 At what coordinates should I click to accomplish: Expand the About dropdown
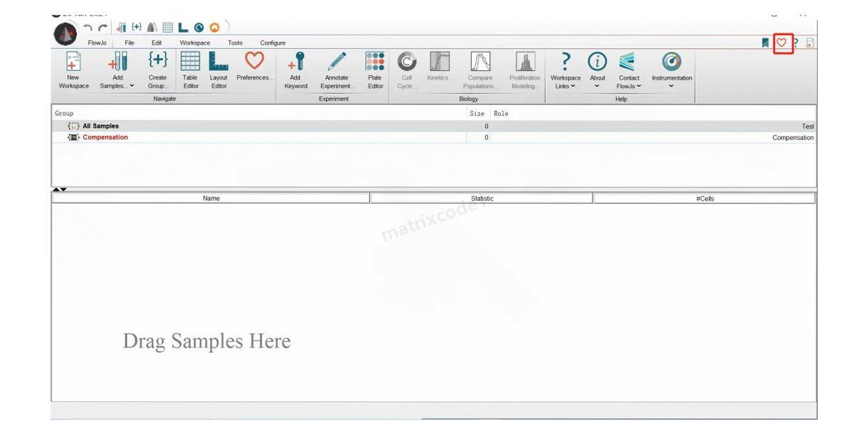coord(597,86)
